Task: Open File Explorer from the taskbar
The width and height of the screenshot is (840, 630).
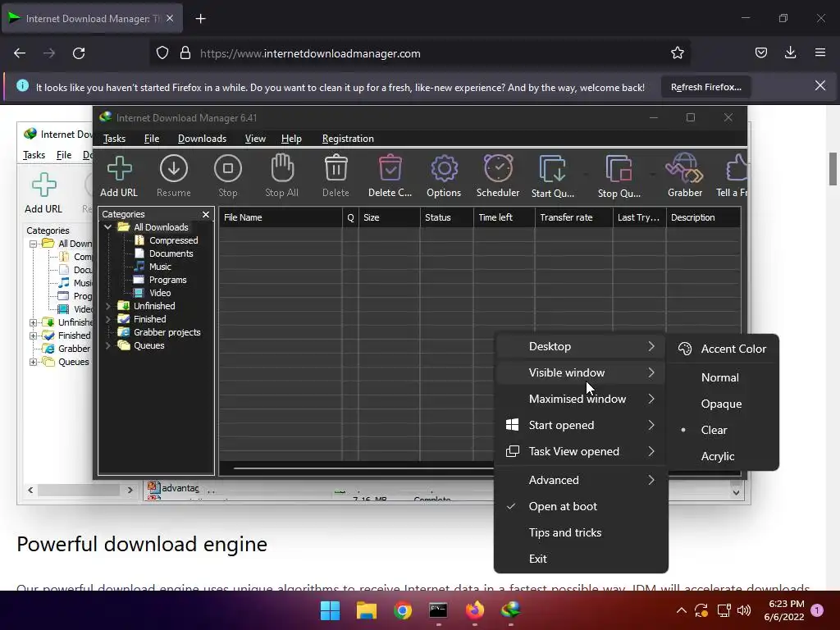Action: coord(367,610)
